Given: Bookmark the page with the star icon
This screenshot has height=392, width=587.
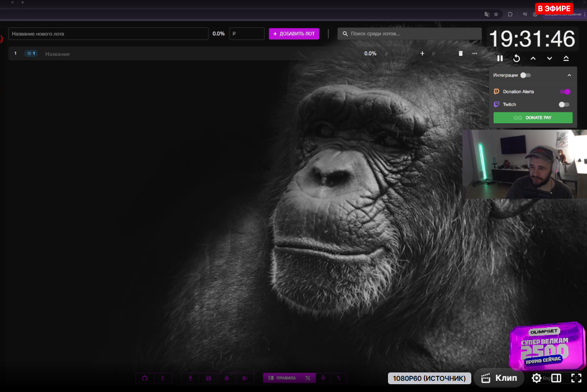Looking at the screenshot, I should tap(496, 14).
